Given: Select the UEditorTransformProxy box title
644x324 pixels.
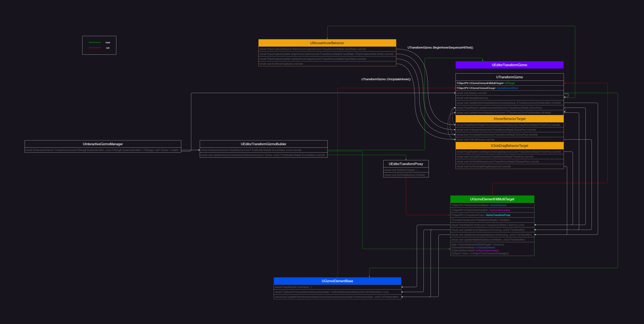Looking at the screenshot, I should (x=406, y=164).
